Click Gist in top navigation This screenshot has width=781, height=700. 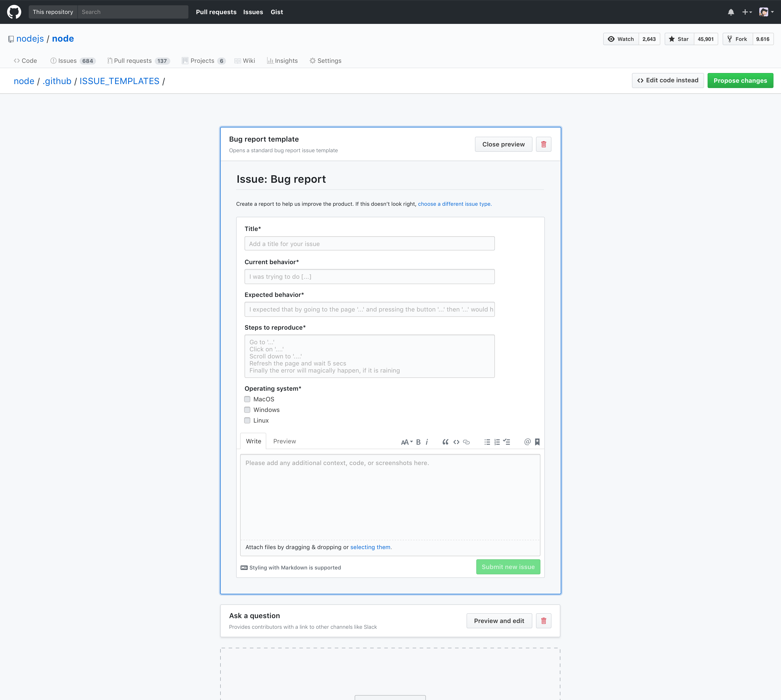[x=277, y=12]
